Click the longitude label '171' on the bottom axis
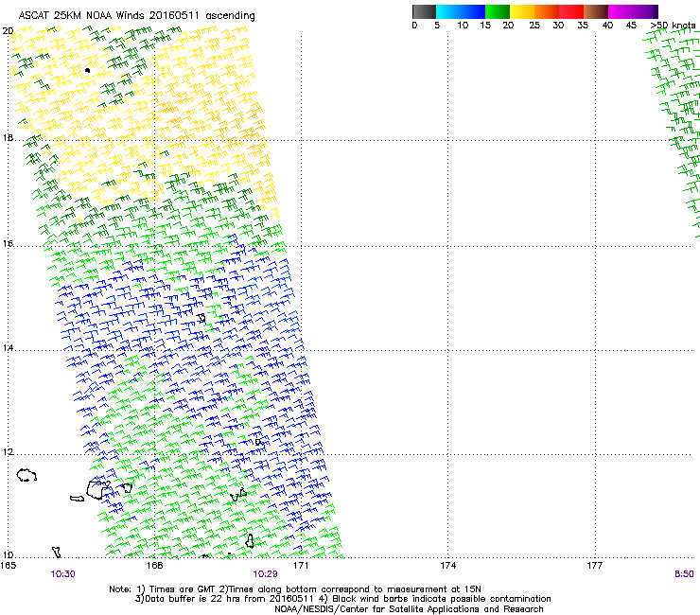 click(301, 566)
